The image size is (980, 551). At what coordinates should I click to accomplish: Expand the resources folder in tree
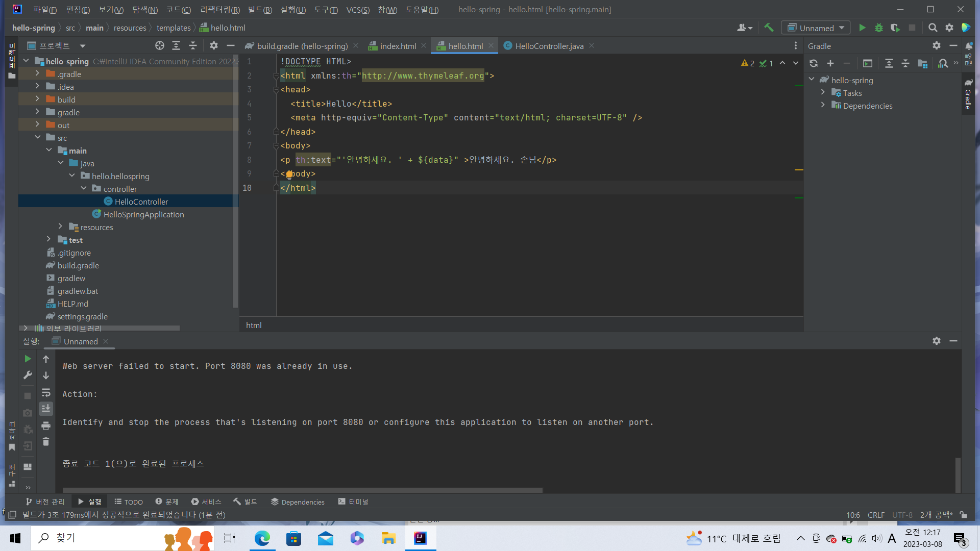pos(60,227)
